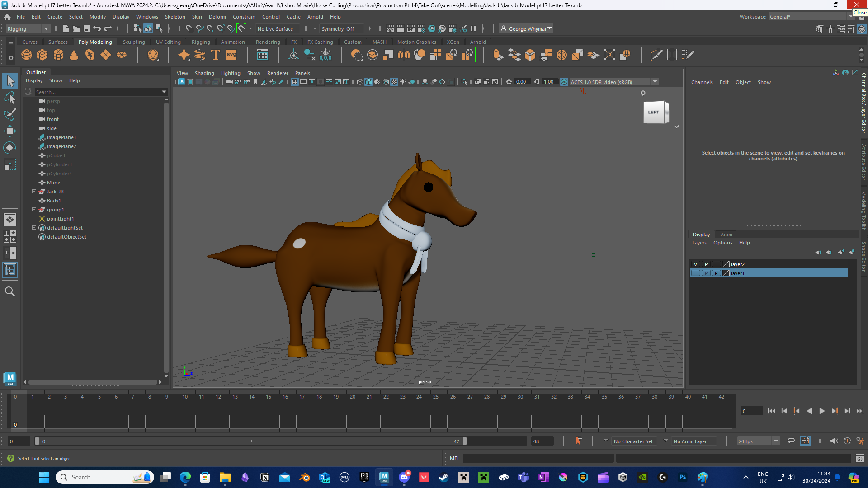The image size is (868, 488).
Task: Open the viewport Shading menu
Action: pos(204,73)
